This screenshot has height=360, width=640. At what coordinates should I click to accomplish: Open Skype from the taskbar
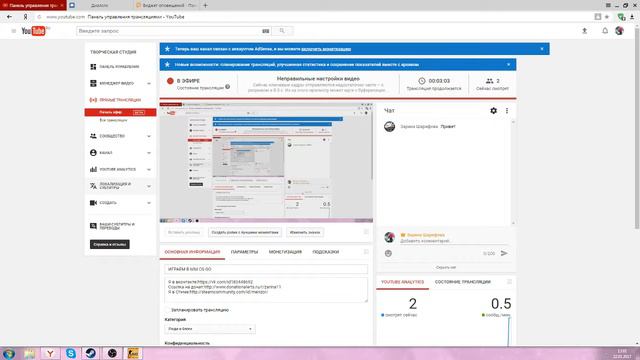(x=71, y=353)
